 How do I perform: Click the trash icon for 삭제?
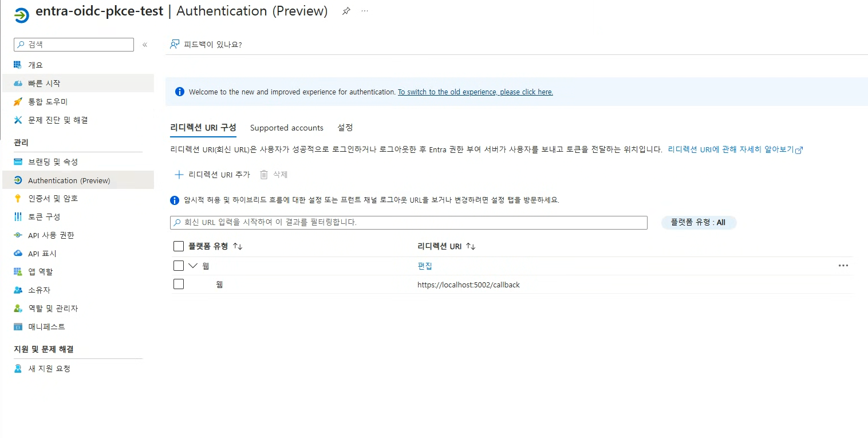coord(264,175)
